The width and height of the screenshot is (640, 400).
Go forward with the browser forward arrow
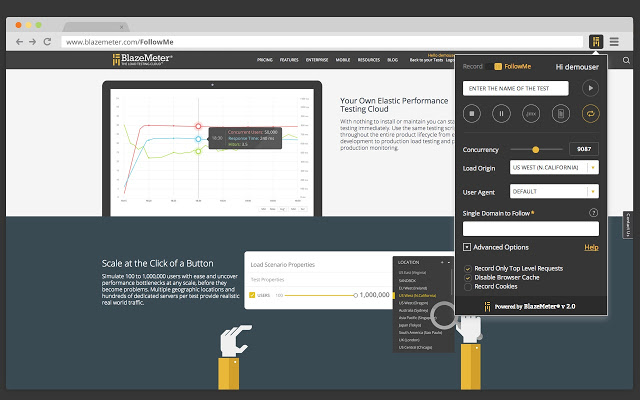pos(33,42)
